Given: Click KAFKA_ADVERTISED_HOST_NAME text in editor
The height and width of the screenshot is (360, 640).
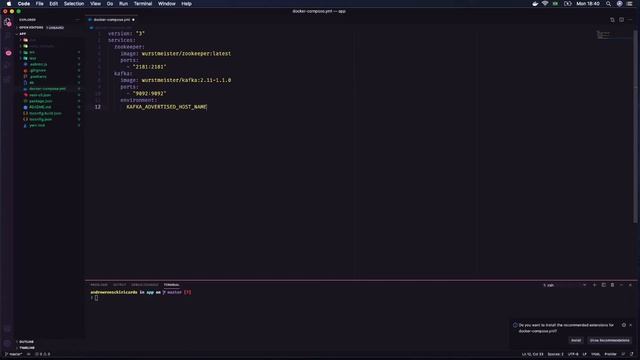Looking at the screenshot, I should pos(167,107).
